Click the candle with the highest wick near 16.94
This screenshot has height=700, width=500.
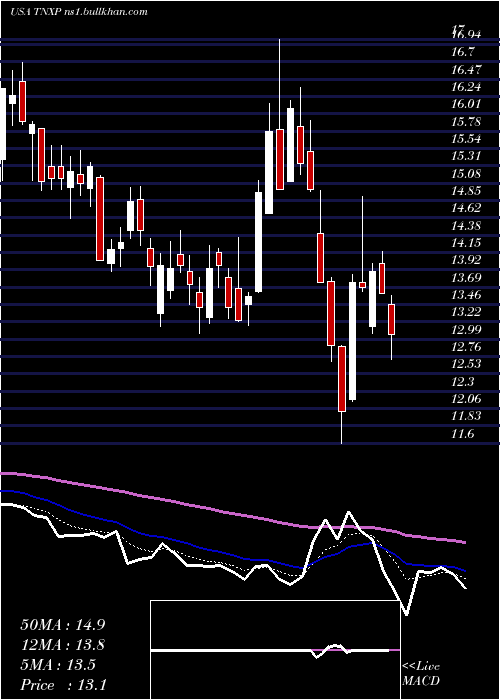[x=280, y=114]
